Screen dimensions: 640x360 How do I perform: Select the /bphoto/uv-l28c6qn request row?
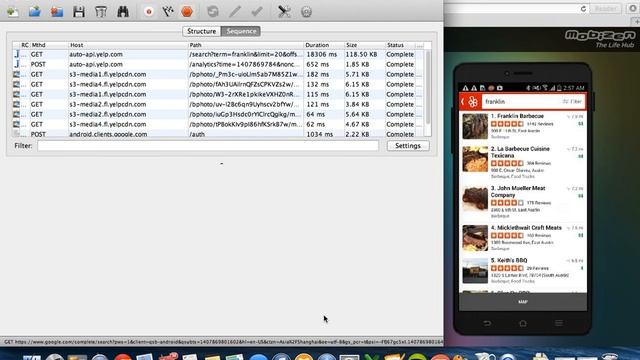click(x=218, y=104)
